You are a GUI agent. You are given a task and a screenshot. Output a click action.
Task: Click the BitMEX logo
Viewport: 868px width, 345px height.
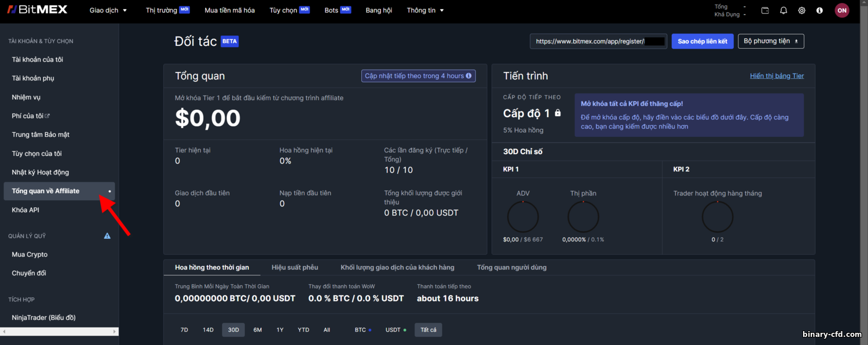coord(37,10)
